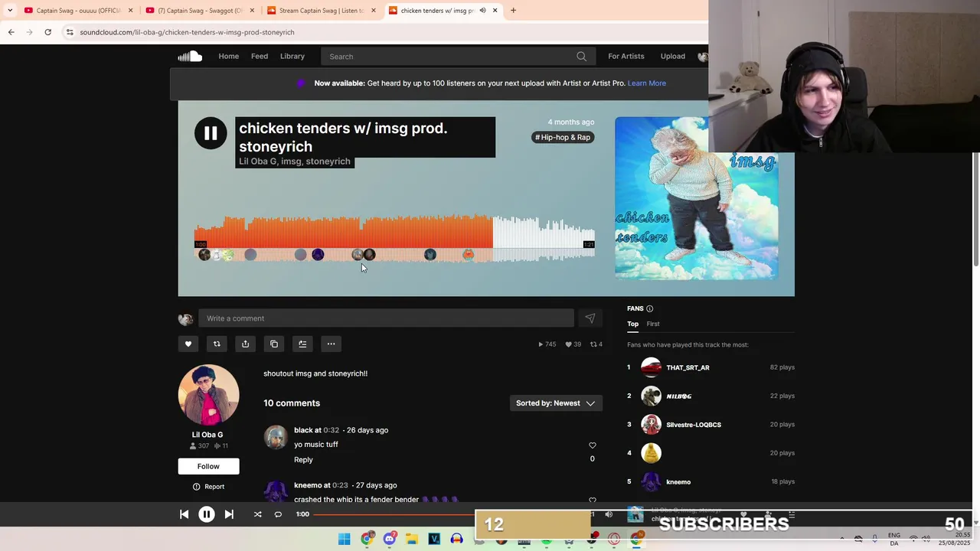
Task: Focus the Write a comment field
Action: 386,318
